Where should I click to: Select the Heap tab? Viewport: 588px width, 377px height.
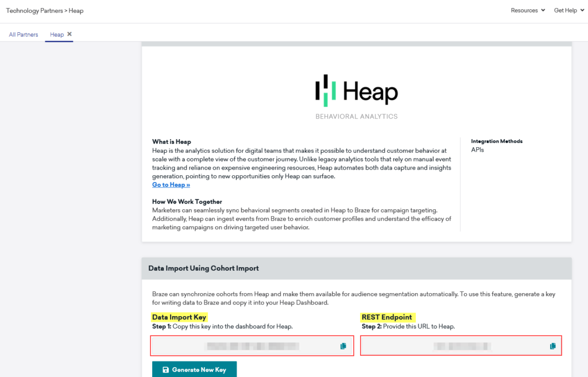tap(56, 34)
